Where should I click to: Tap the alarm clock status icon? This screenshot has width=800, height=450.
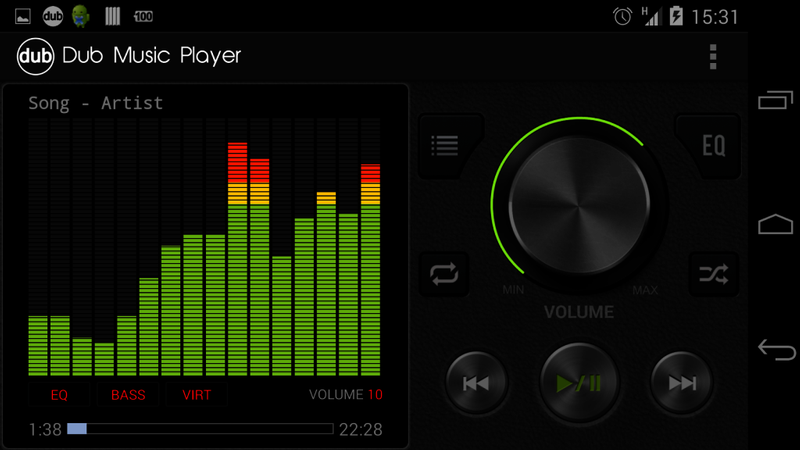(622, 16)
